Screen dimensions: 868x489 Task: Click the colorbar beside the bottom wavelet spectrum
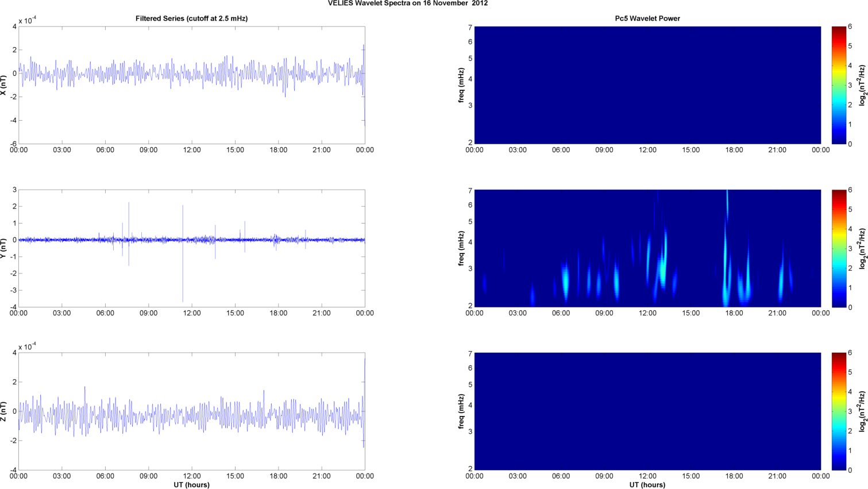(839, 411)
